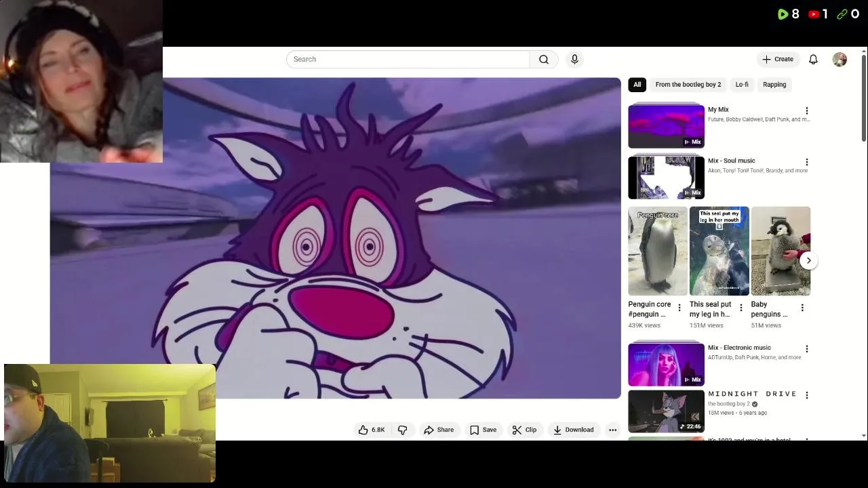The image size is (868, 488).
Task: Dislike the video with thumbs down
Action: click(x=403, y=430)
